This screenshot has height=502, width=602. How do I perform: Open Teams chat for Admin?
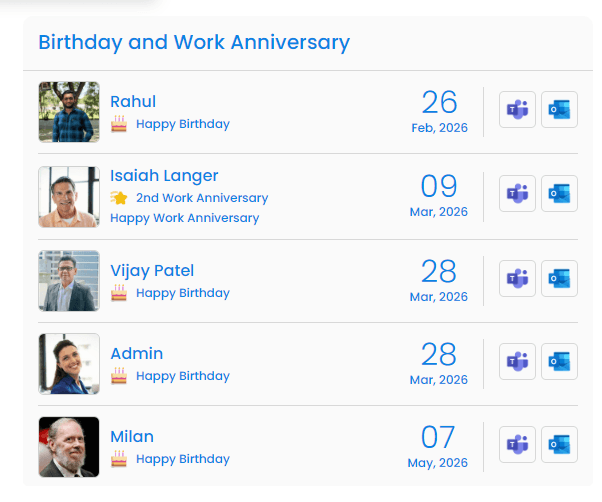tap(517, 362)
